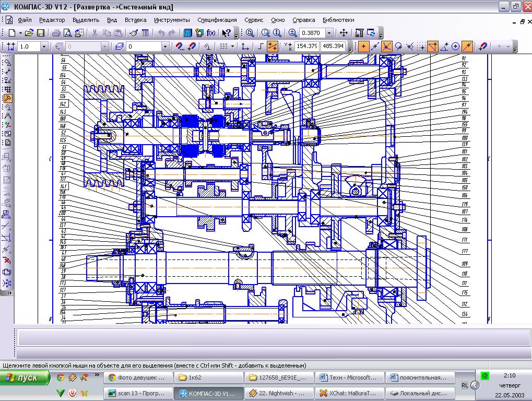Select the Pan view (move) tool
Screen dimensions: 532x401
point(344,32)
